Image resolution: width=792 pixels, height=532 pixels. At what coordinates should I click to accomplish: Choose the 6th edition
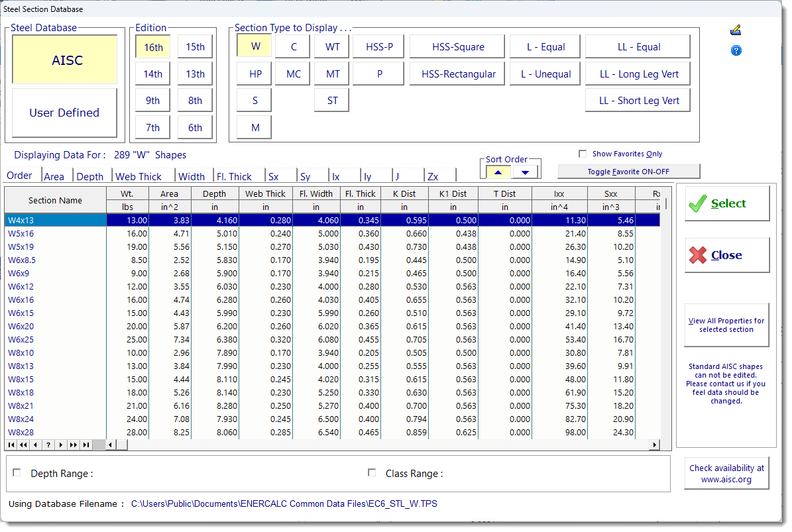[x=195, y=128]
